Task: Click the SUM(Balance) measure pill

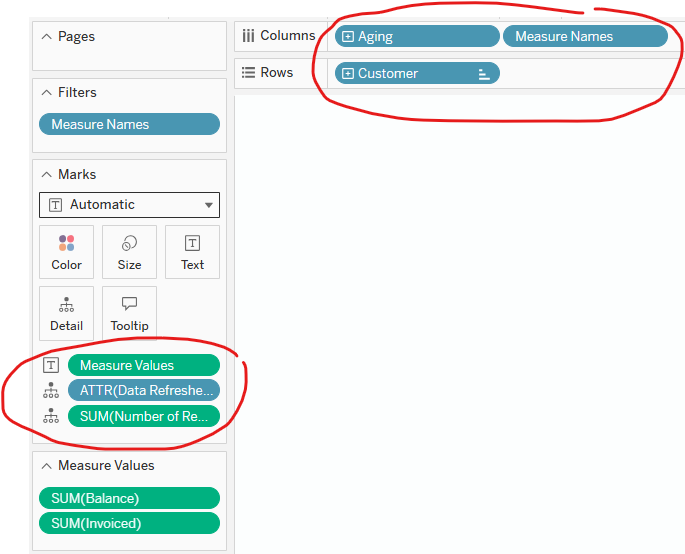Action: click(129, 498)
